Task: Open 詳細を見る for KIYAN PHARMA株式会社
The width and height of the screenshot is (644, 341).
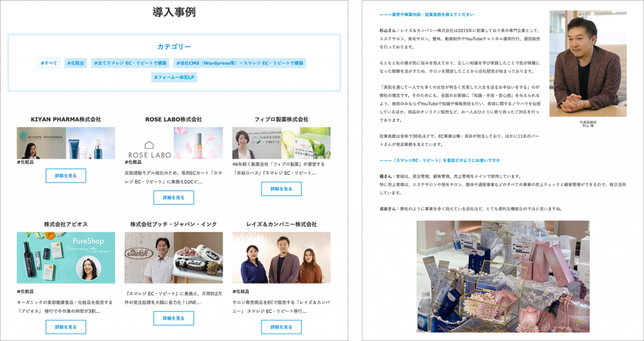Action: coord(65,176)
